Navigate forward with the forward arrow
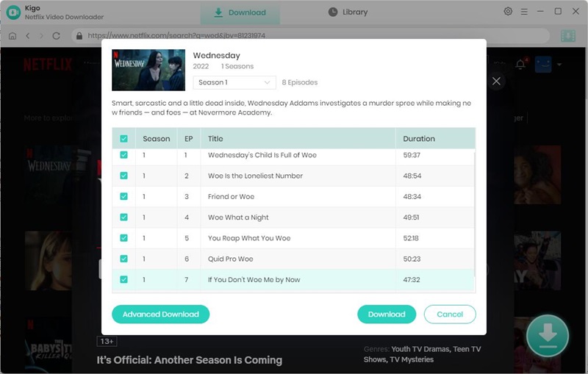The width and height of the screenshot is (588, 374). tap(42, 36)
